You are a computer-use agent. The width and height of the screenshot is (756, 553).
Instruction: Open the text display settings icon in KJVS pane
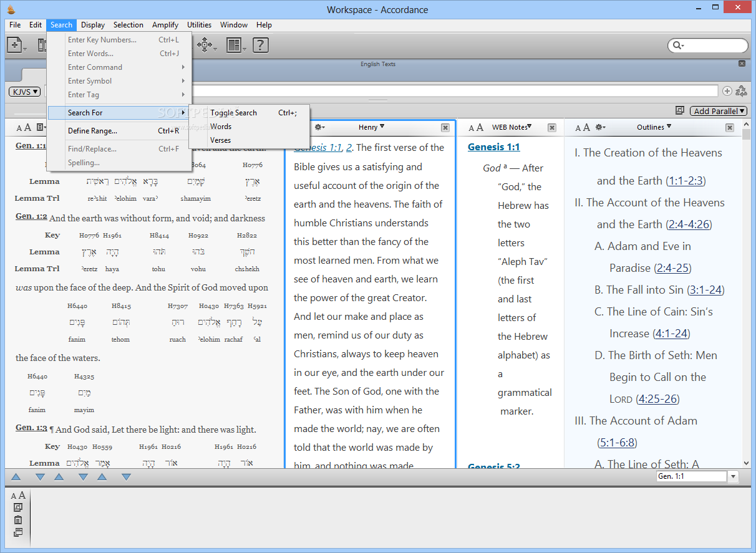pyautogui.click(x=40, y=127)
